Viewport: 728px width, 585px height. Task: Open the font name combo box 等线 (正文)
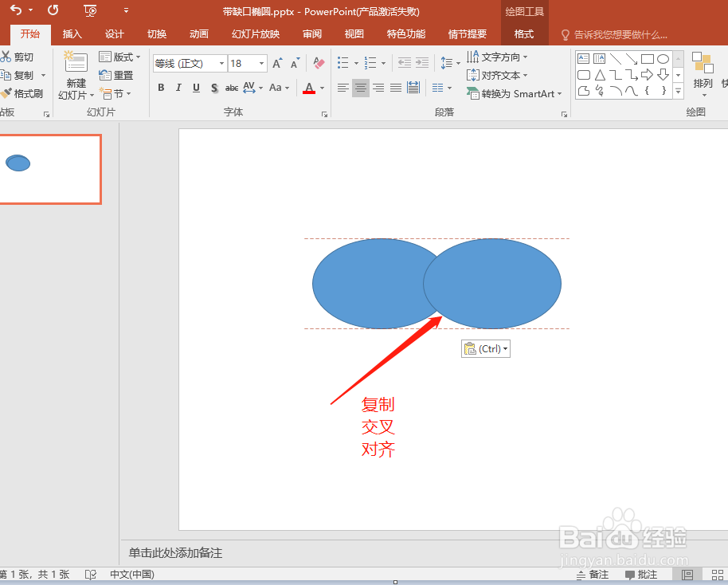pos(190,63)
